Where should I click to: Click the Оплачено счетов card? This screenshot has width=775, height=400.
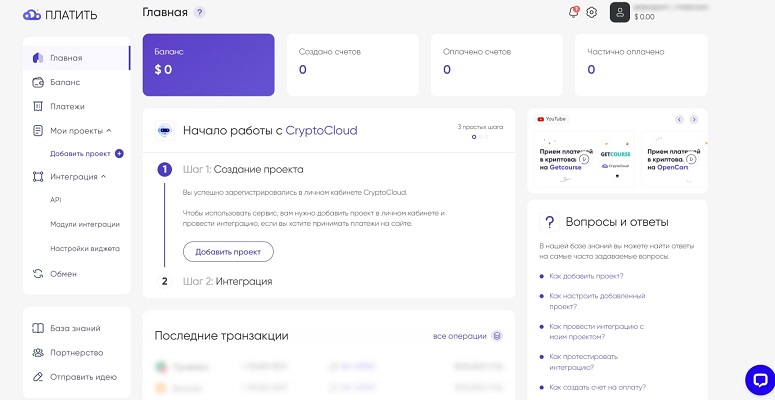tap(497, 65)
